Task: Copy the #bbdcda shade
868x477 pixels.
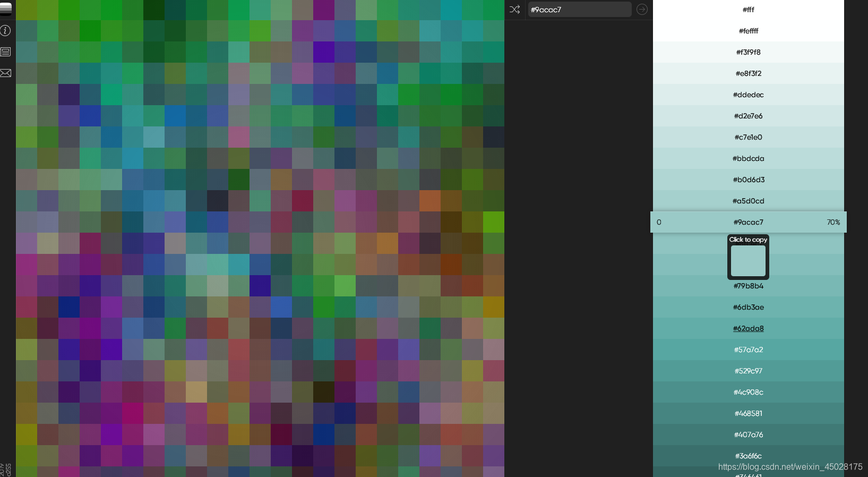Action: click(749, 158)
